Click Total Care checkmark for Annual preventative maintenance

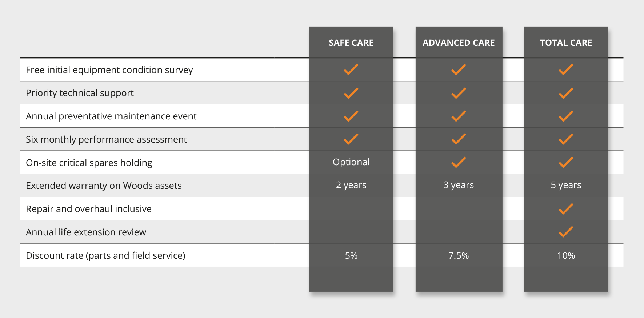click(566, 116)
